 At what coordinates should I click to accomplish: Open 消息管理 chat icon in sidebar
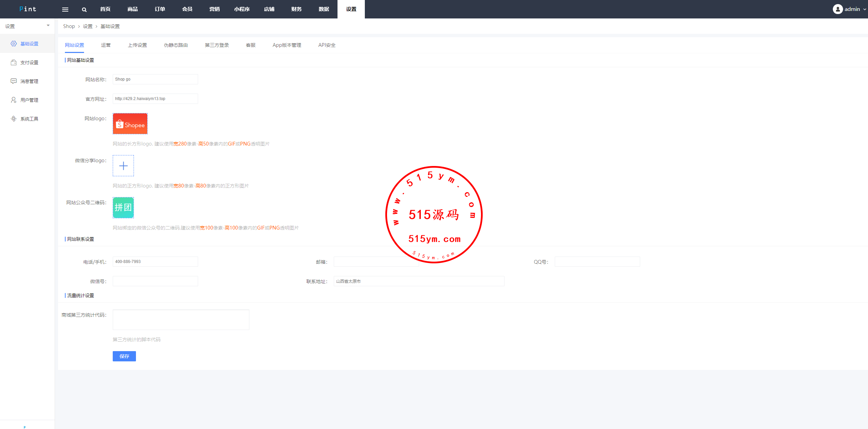(14, 81)
